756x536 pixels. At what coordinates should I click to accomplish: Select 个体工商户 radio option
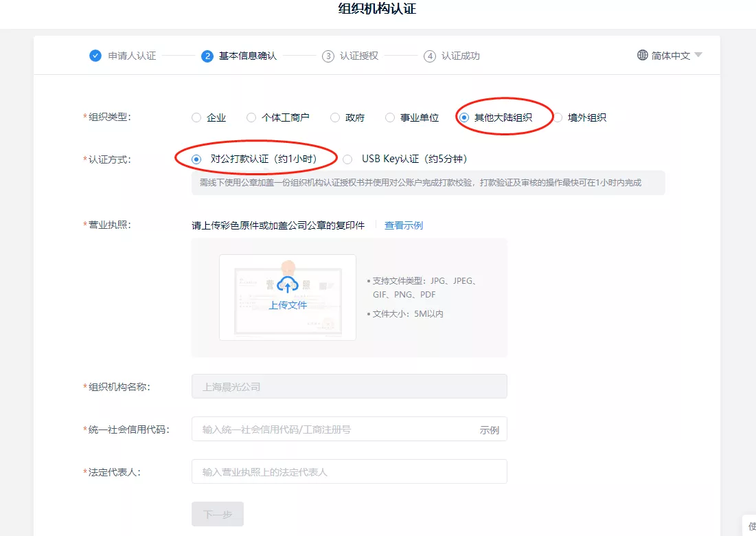tap(251, 118)
